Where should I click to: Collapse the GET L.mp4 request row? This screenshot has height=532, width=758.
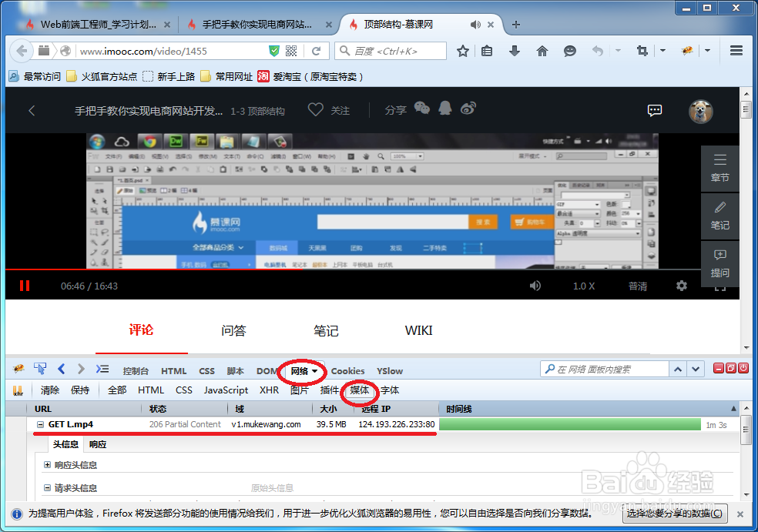pyautogui.click(x=41, y=424)
